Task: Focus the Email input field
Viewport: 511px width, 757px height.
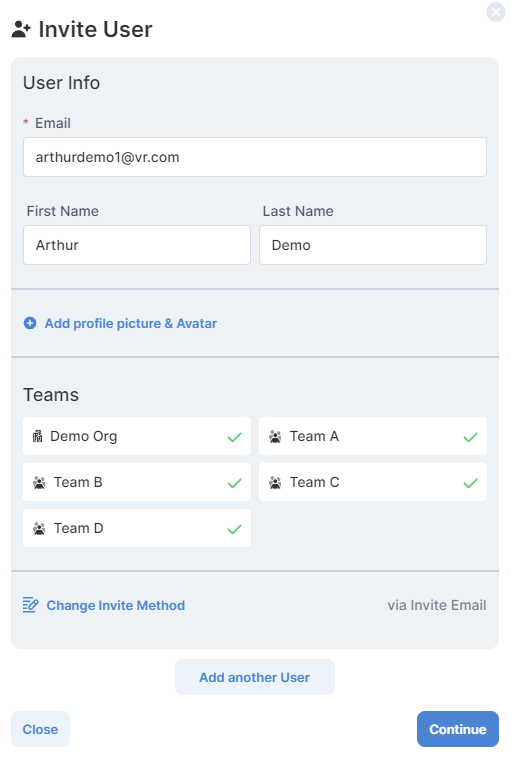Action: click(x=255, y=157)
